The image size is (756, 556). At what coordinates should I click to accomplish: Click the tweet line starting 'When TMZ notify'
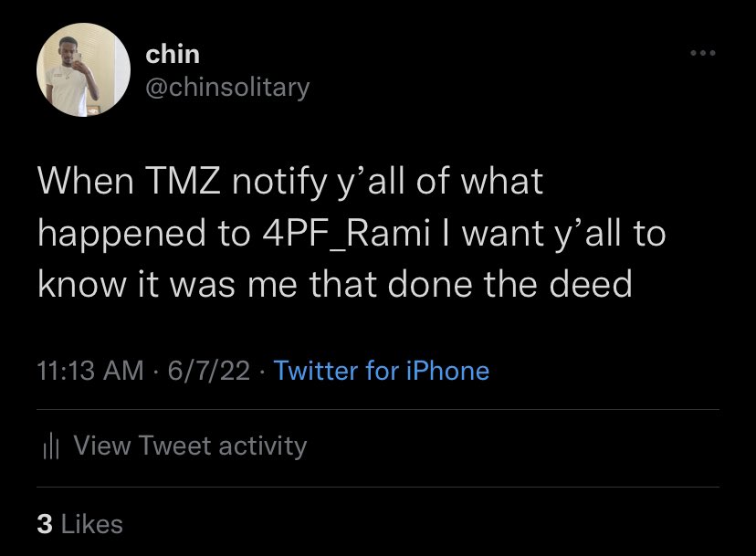[x=290, y=184]
